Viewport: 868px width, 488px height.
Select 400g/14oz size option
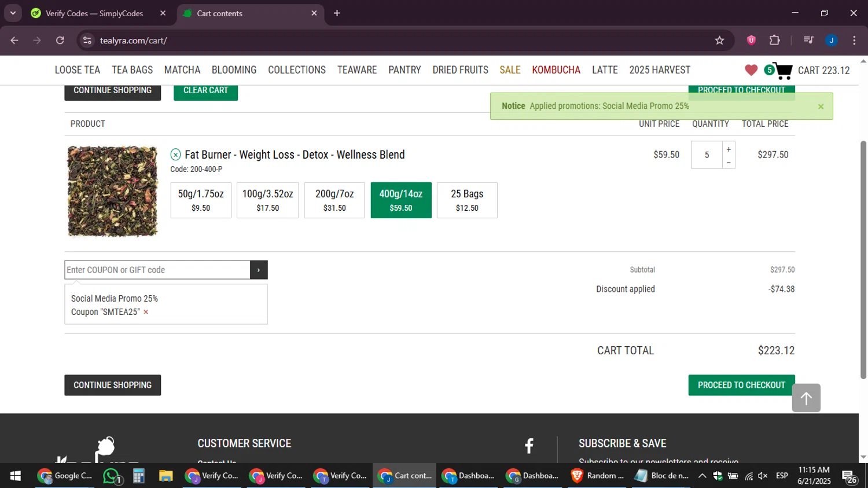401,200
